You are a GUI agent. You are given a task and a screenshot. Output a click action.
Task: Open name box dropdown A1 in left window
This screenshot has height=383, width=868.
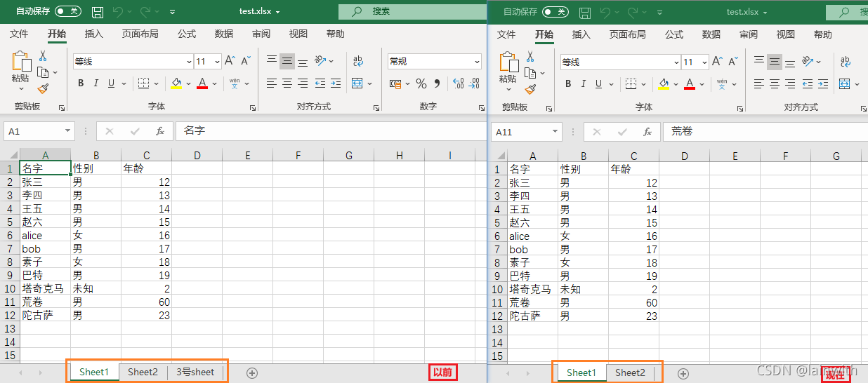click(x=67, y=131)
